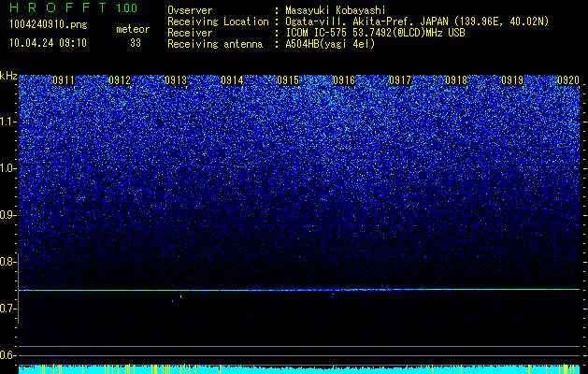This screenshot has width=588, height=374.
Task: Click the observer name Masayuki Kobayashi
Action: pyautogui.click(x=336, y=10)
